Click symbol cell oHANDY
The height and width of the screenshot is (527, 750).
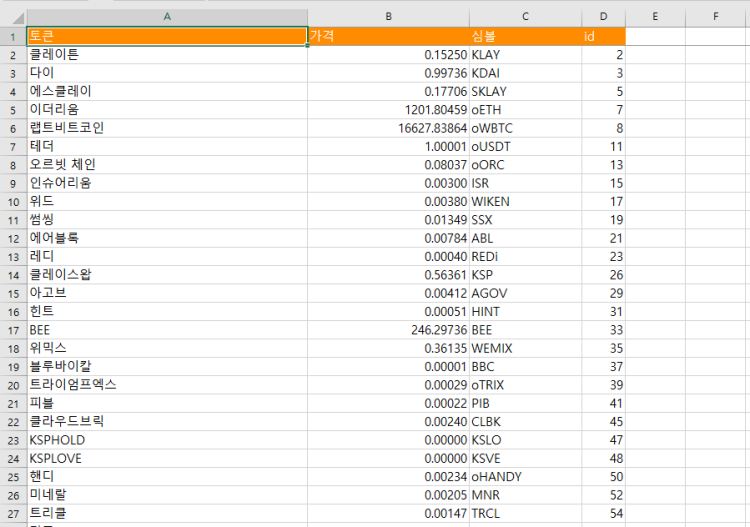[525, 477]
